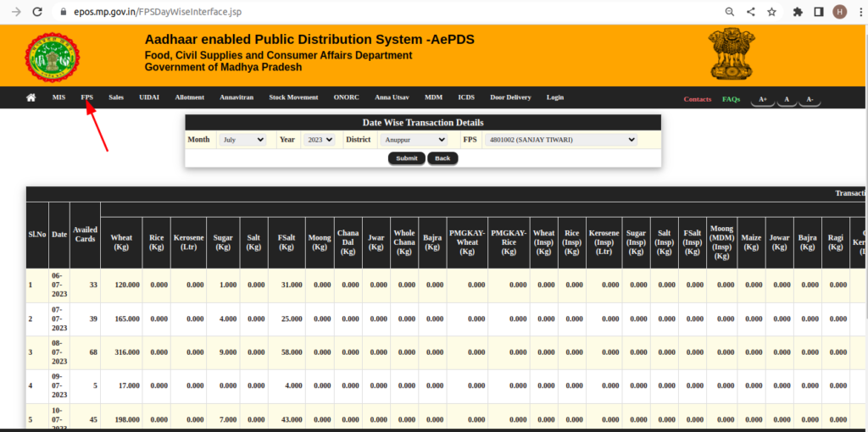Viewport: 868px width, 432px height.
Task: Open Chrome three-dot menu
Action: point(860,12)
